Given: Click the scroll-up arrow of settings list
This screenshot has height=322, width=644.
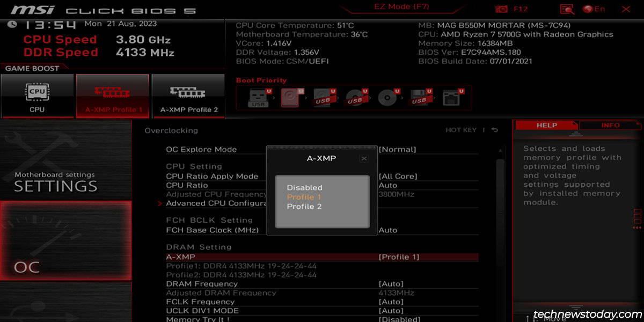Looking at the screenshot, I should tap(501, 150).
